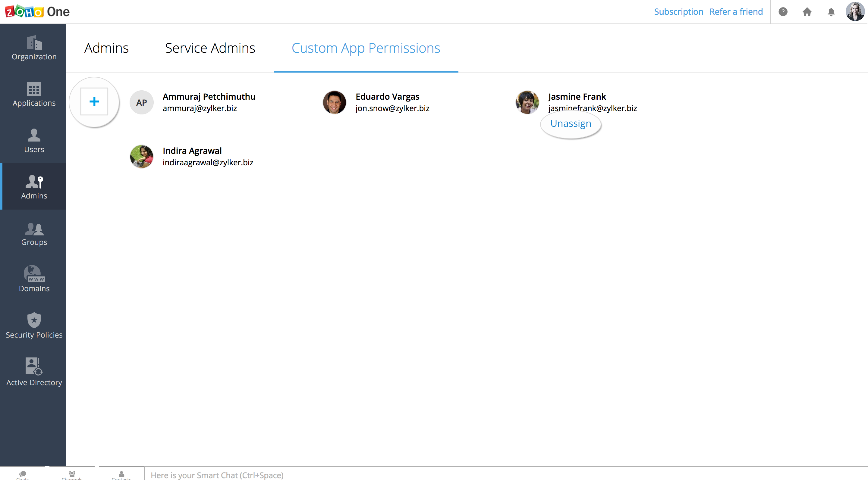The height and width of the screenshot is (480, 868).
Task: Click the plus add user button
Action: pyautogui.click(x=94, y=102)
